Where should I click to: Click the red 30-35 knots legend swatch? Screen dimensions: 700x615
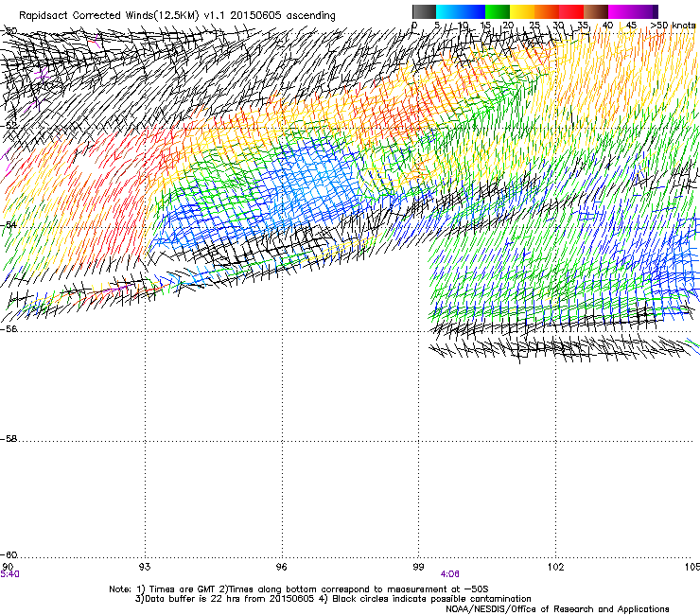(571, 11)
